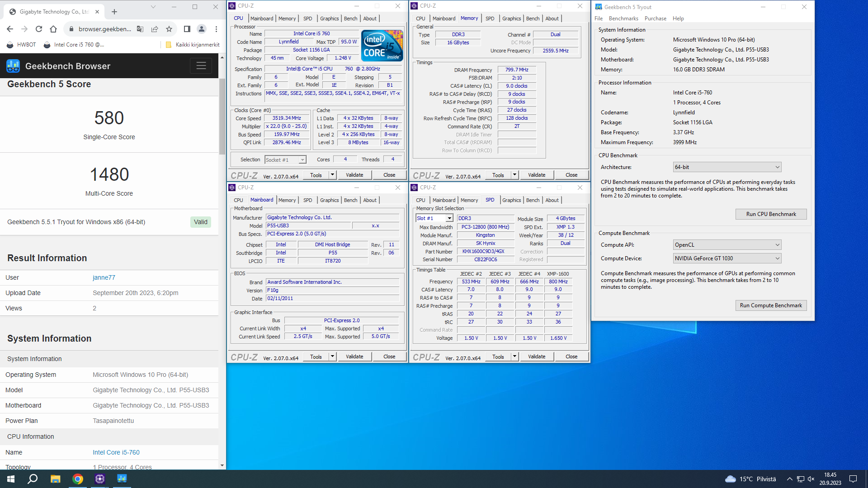Image resolution: width=868 pixels, height=488 pixels.
Task: Open the Geekbench Benchmarks menu
Action: click(x=623, y=19)
